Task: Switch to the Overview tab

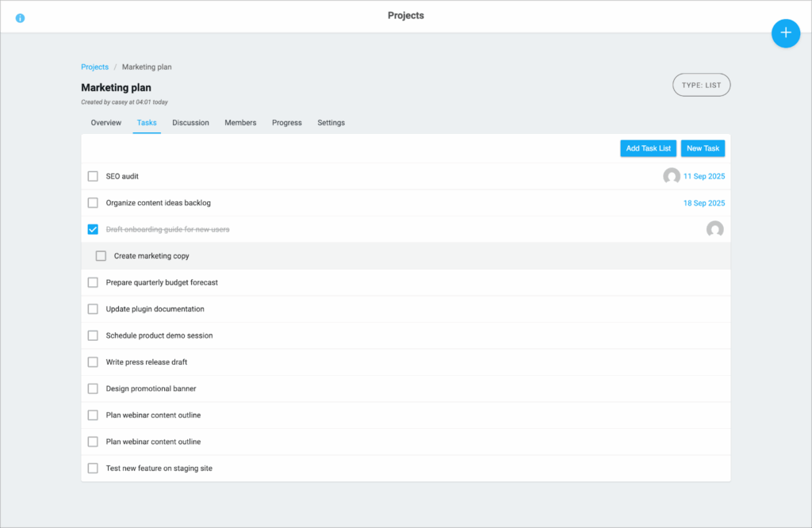Action: [106, 123]
